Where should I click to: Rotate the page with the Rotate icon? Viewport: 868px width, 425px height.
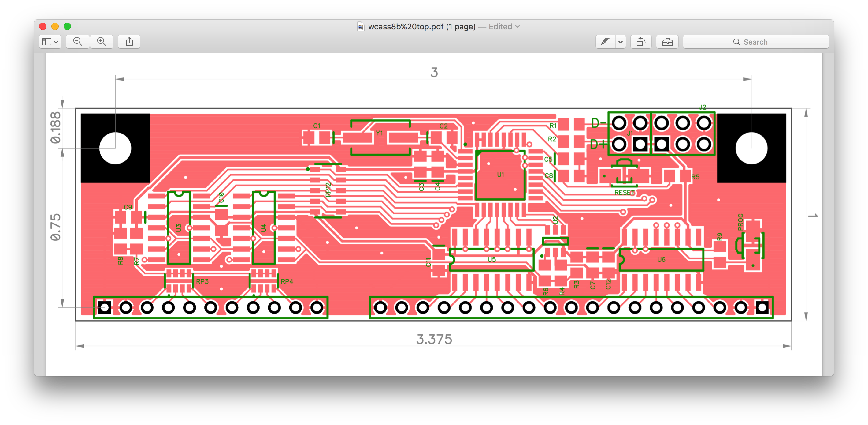coord(640,42)
